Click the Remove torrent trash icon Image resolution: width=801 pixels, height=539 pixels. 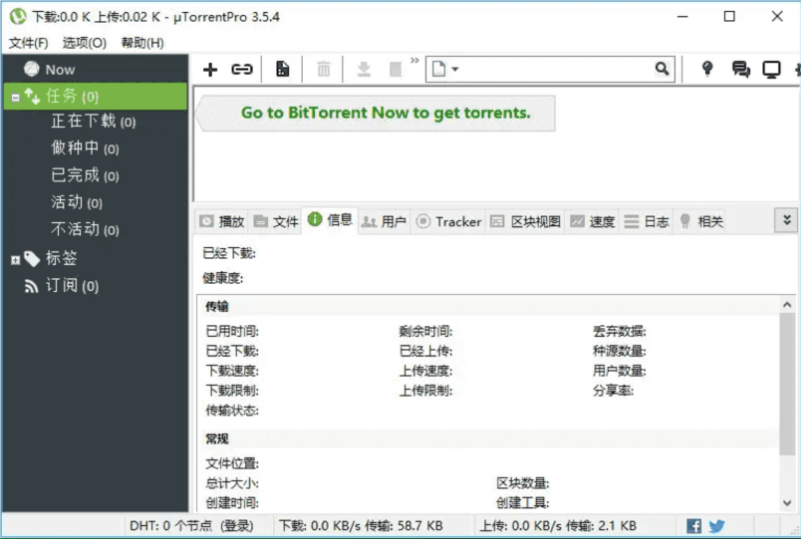(323, 69)
